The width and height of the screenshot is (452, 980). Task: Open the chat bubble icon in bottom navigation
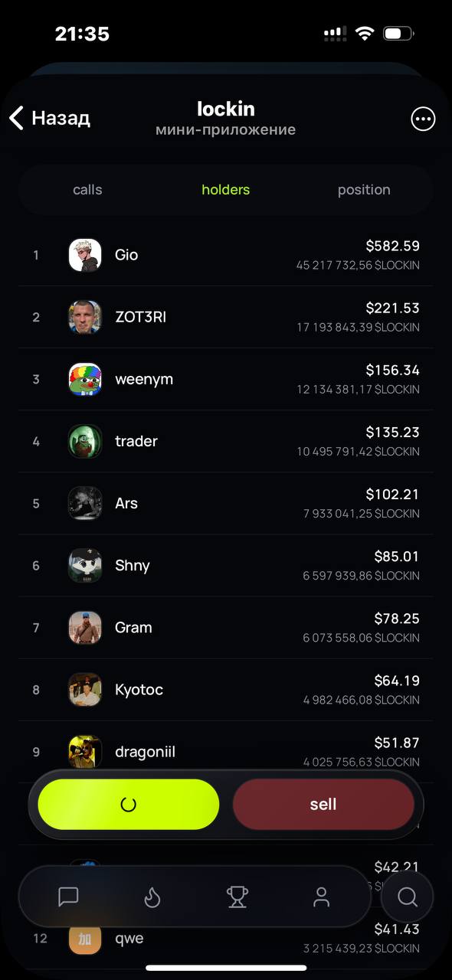[69, 897]
